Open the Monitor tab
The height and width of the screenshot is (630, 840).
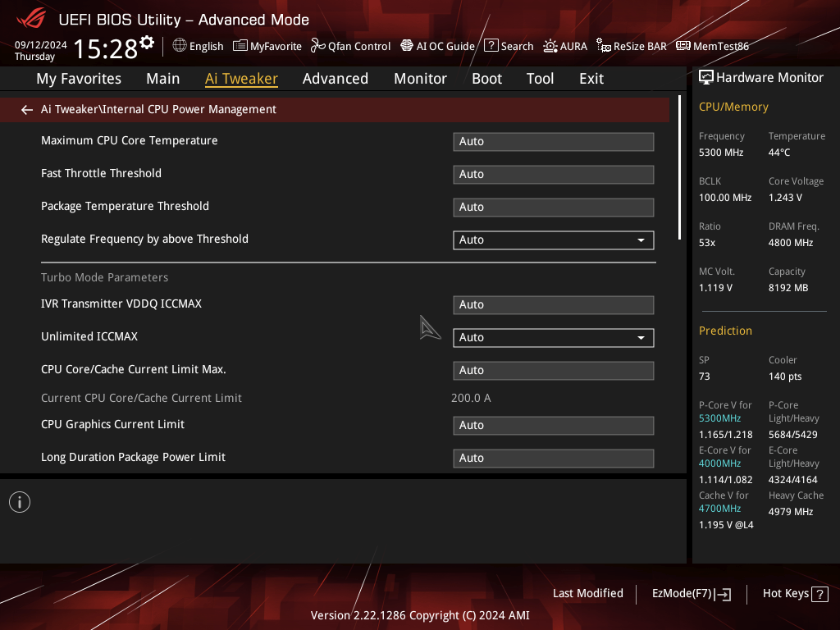pyautogui.click(x=421, y=79)
